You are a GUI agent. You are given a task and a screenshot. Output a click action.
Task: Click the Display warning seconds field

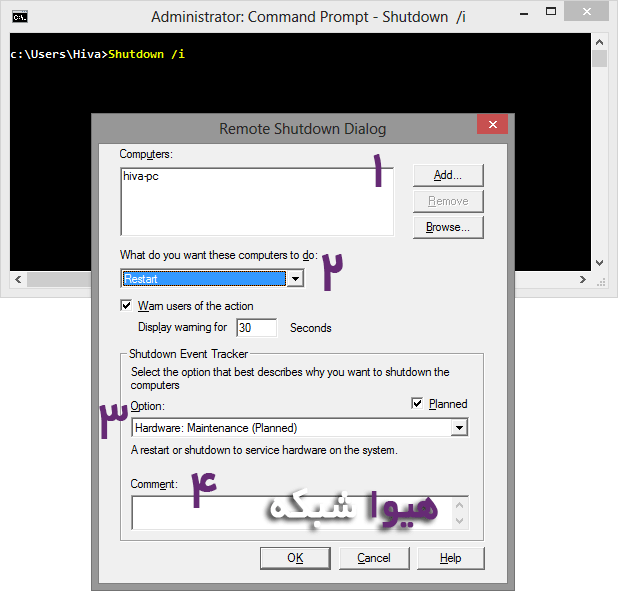[256, 328]
